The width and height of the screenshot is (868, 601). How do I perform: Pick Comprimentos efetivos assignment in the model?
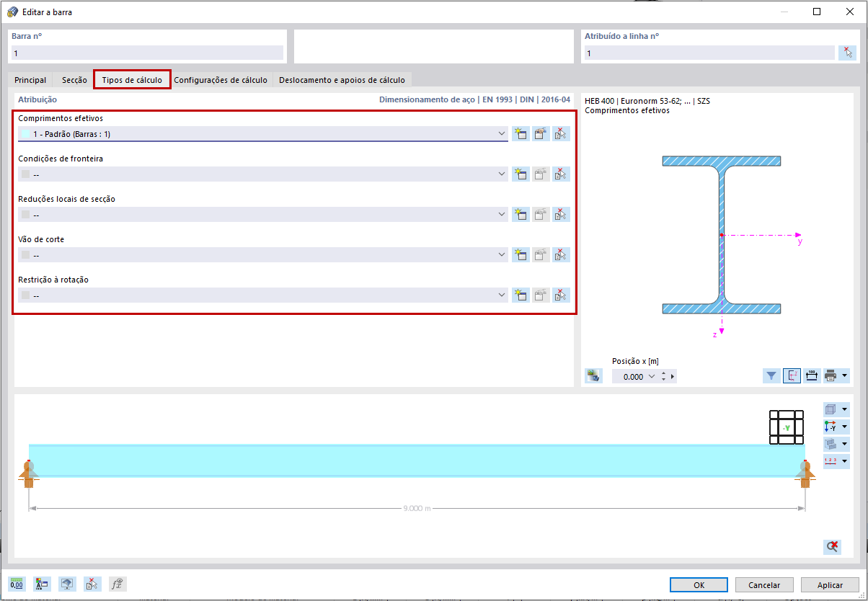click(561, 133)
